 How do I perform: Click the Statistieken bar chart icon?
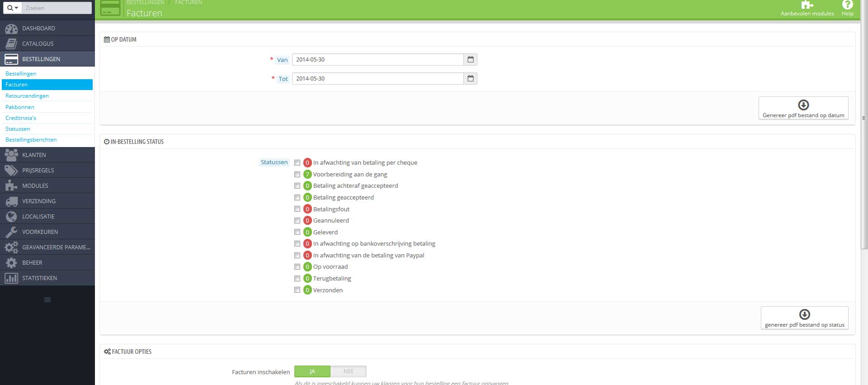tap(11, 278)
